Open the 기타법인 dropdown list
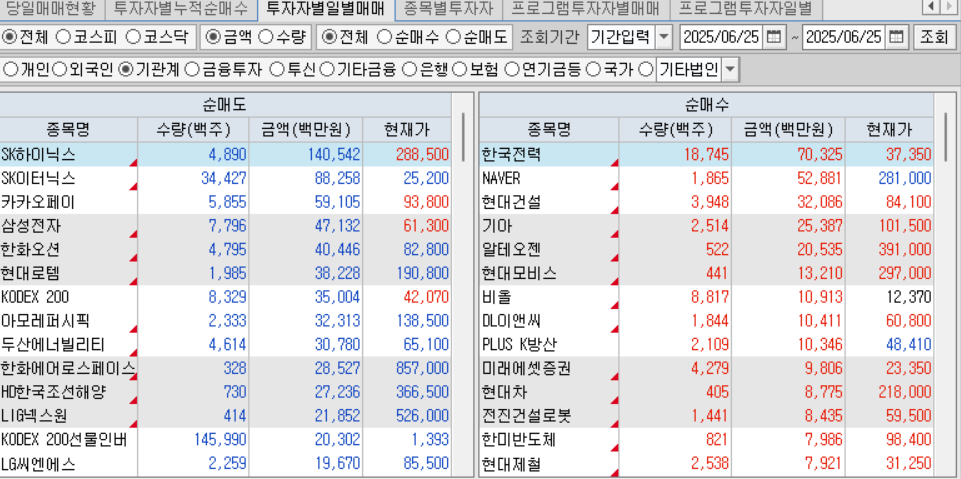This screenshot has width=961, height=479. click(x=729, y=70)
